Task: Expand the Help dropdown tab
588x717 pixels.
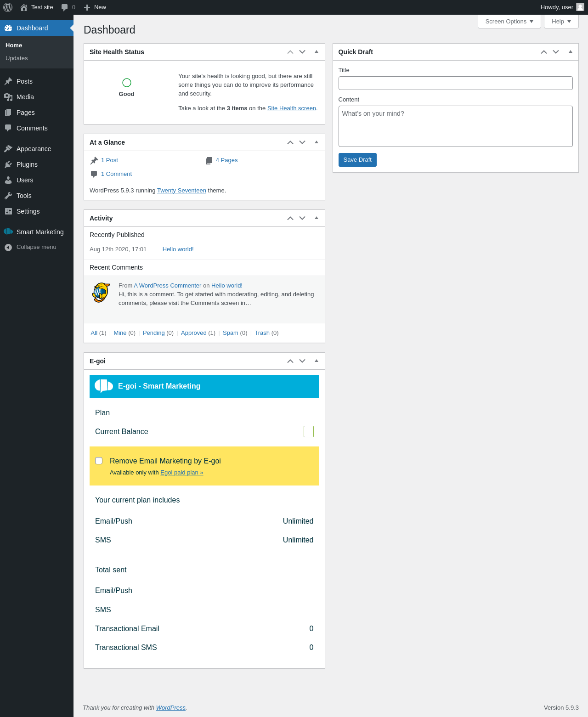Action: point(561,22)
